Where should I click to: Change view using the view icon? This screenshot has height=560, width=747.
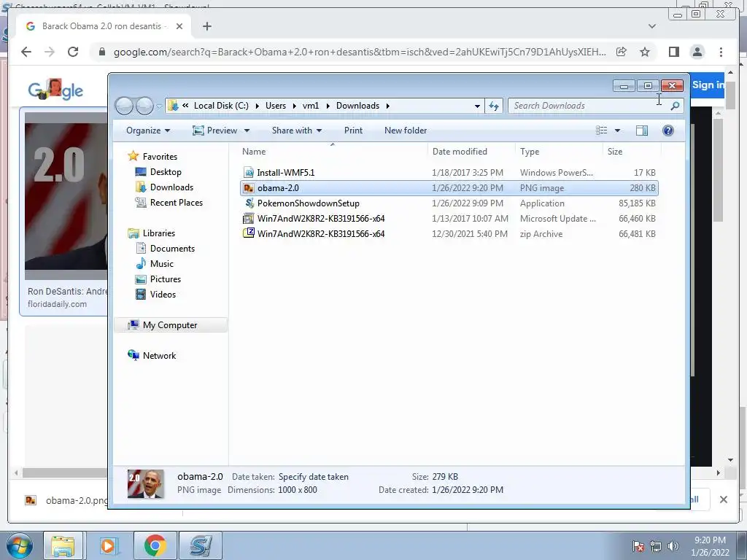pyautogui.click(x=602, y=131)
